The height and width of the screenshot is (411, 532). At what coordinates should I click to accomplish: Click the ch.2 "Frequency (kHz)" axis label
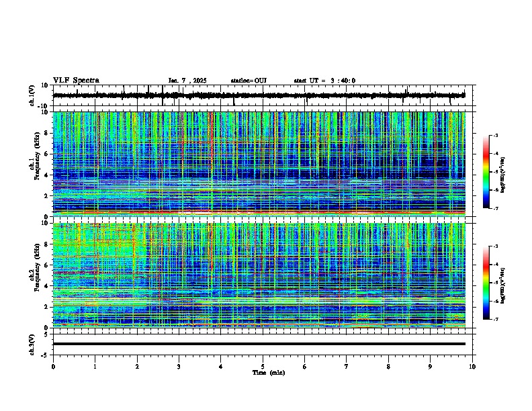pos(37,267)
